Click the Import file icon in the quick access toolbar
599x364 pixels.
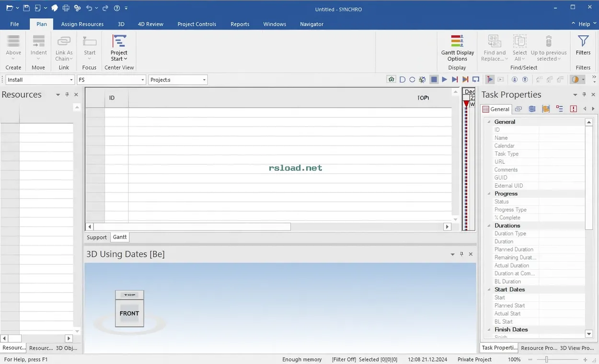(x=38, y=8)
